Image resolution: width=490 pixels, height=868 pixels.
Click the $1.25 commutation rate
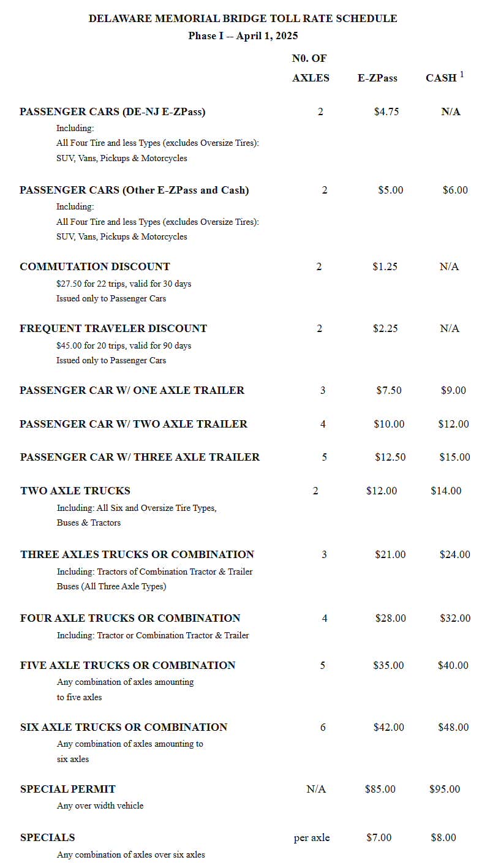point(385,266)
